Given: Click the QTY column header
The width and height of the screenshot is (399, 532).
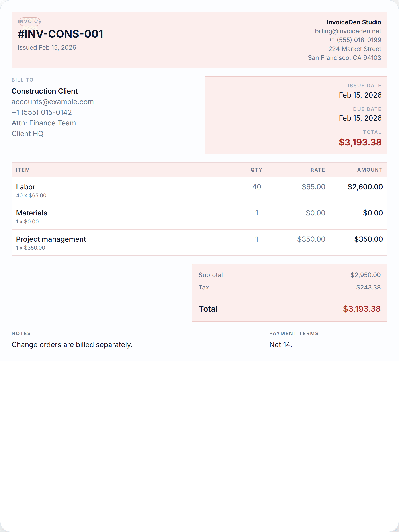Looking at the screenshot, I should click(256, 170).
